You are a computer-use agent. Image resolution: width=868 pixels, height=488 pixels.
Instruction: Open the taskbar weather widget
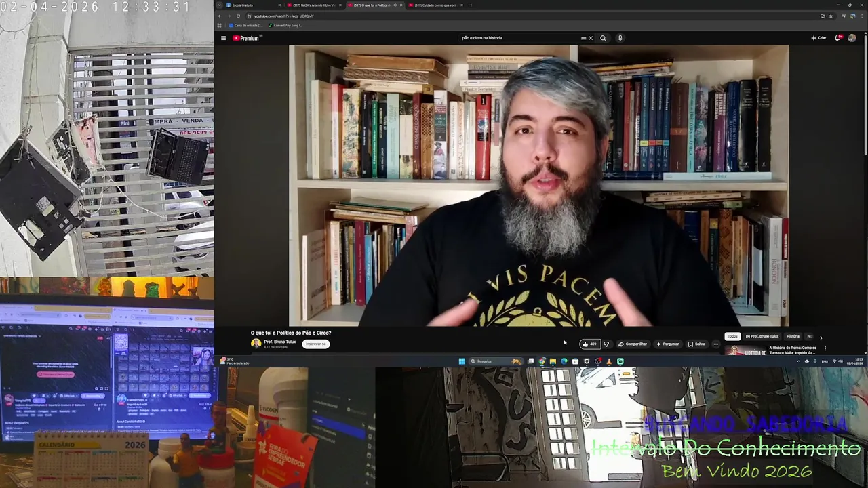tap(234, 361)
